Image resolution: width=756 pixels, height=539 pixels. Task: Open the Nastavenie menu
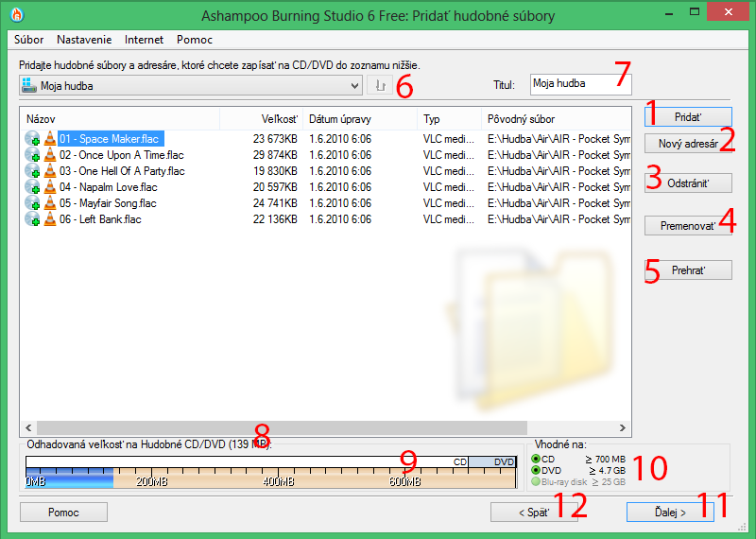click(84, 40)
